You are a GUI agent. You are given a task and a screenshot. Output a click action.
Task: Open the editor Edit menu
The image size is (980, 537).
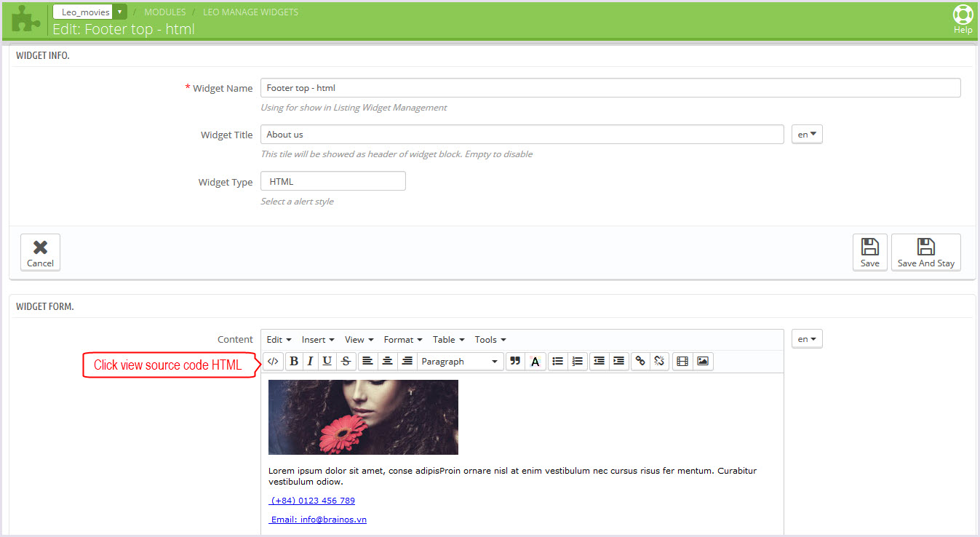click(279, 340)
